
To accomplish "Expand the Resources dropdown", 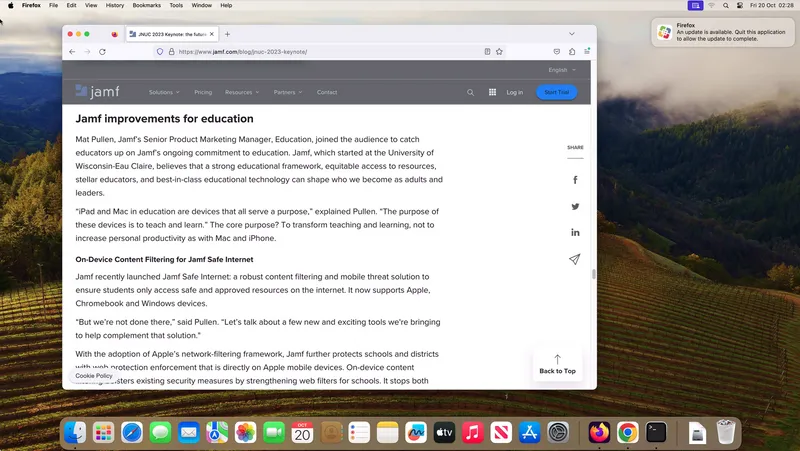I will tap(242, 92).
